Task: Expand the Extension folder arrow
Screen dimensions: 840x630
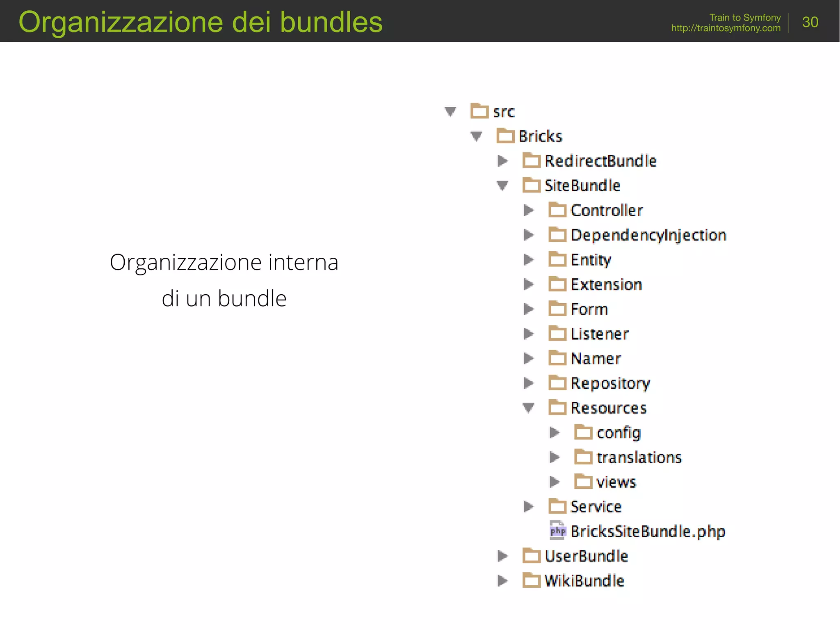Action: (x=529, y=284)
